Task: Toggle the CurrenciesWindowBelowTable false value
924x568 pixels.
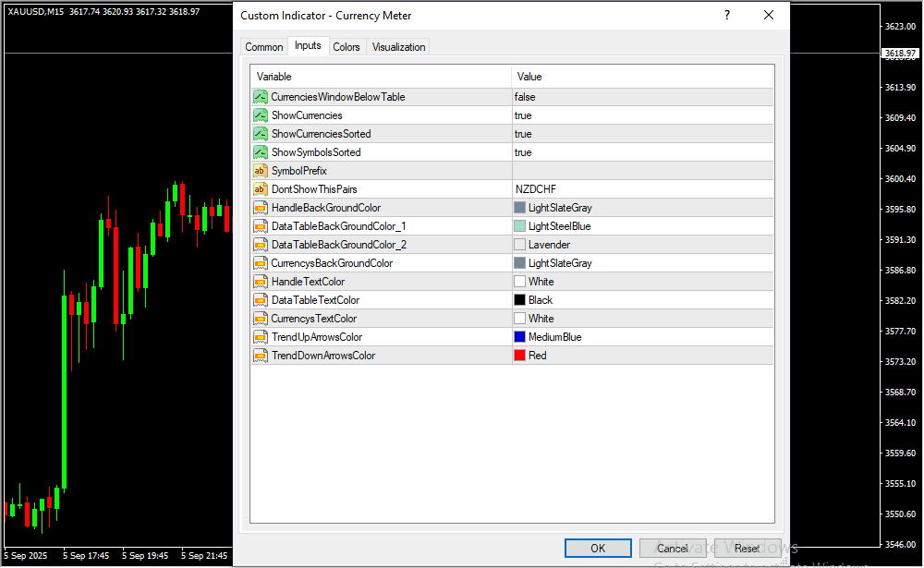Action: click(x=641, y=97)
